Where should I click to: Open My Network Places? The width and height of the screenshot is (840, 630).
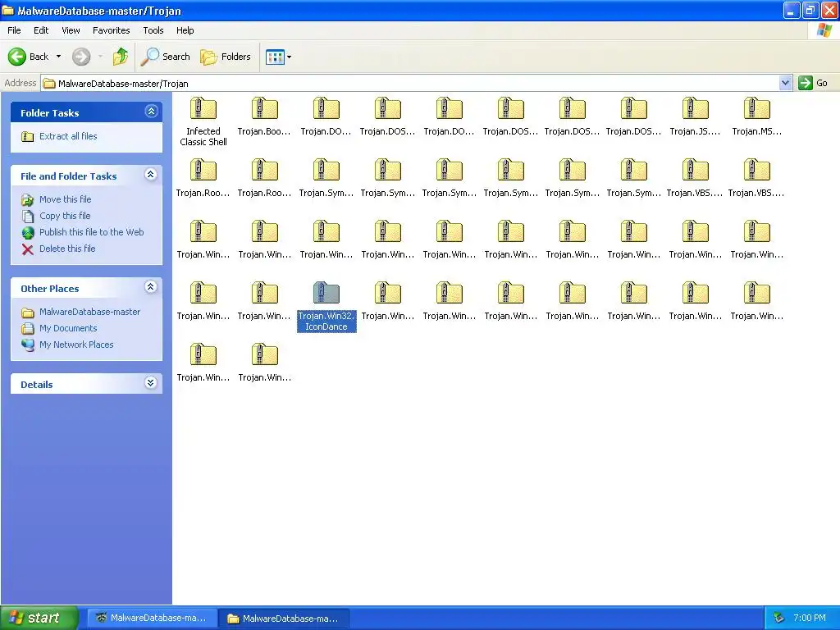(x=76, y=345)
